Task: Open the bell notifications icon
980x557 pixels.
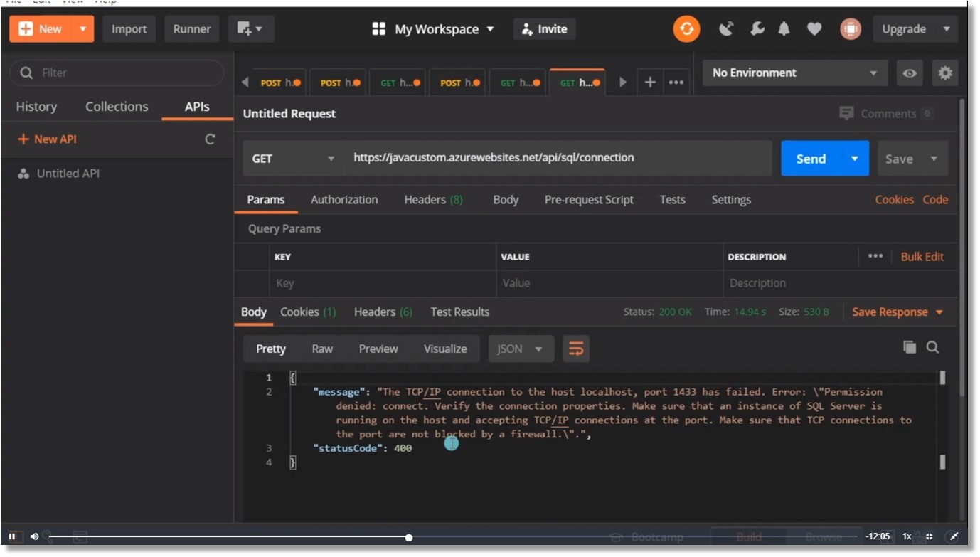Action: pos(784,29)
